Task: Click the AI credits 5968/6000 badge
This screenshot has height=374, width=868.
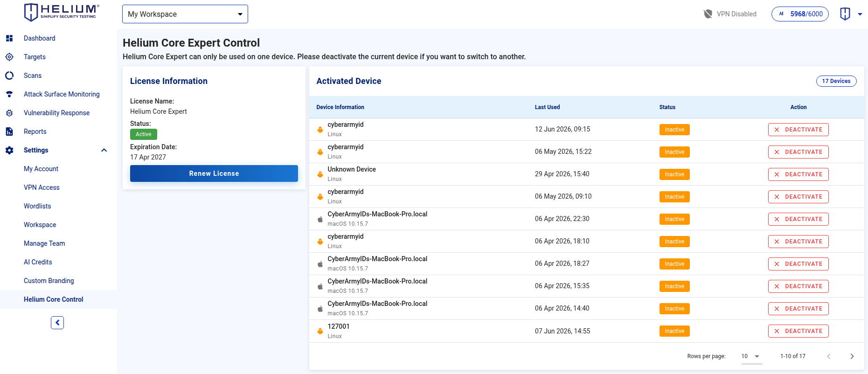Action: pos(800,14)
